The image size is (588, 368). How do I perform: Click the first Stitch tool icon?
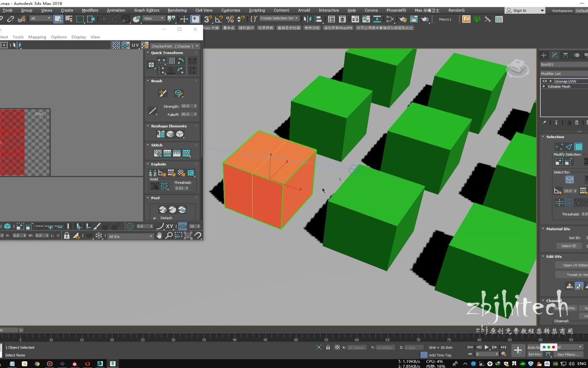[157, 153]
